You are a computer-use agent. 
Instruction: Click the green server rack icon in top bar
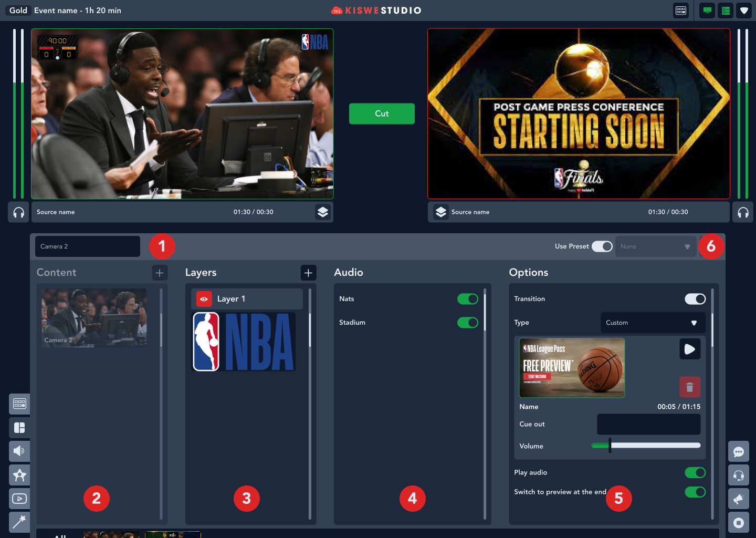pos(726,11)
